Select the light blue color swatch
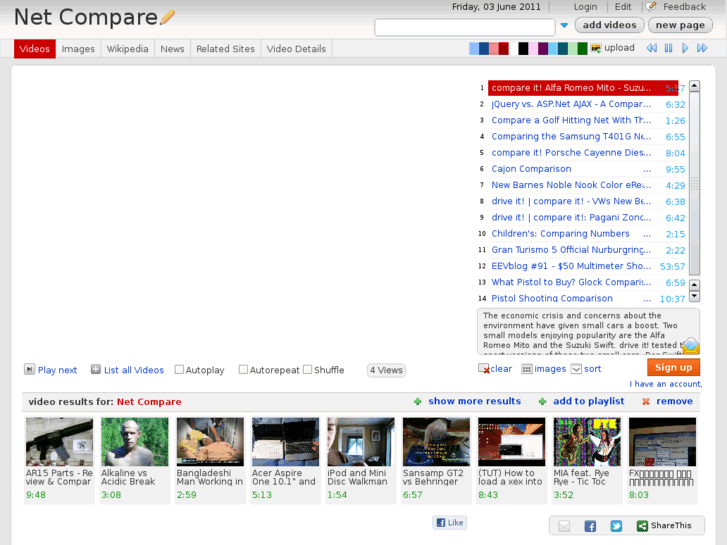Screen dimensions: 727x545 (x=473, y=48)
